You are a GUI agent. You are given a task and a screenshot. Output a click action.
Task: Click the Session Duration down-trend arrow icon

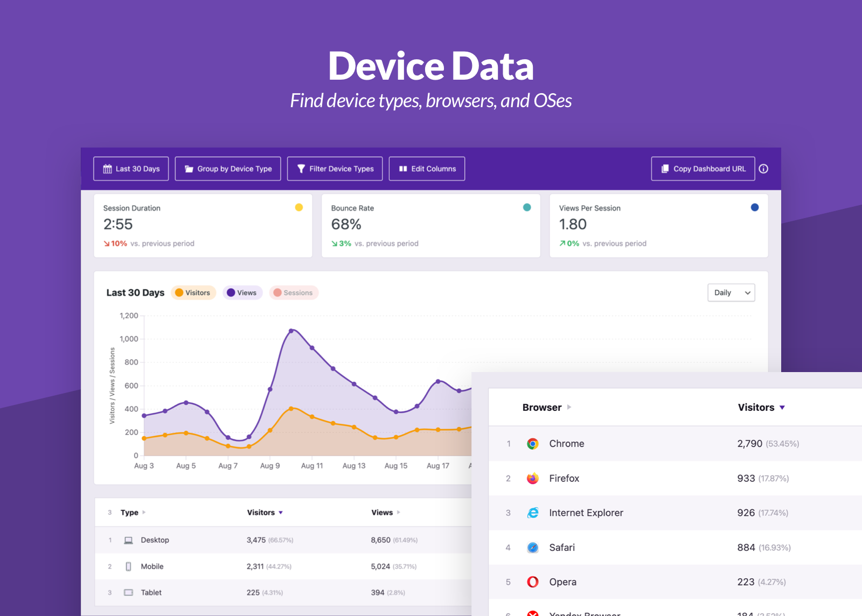click(107, 243)
